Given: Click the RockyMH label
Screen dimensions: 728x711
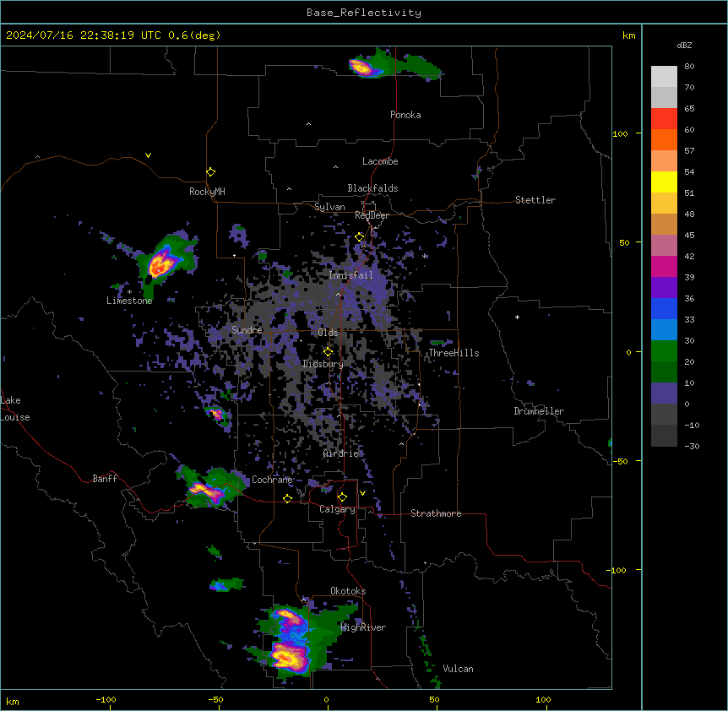Looking at the screenshot, I should [207, 192].
